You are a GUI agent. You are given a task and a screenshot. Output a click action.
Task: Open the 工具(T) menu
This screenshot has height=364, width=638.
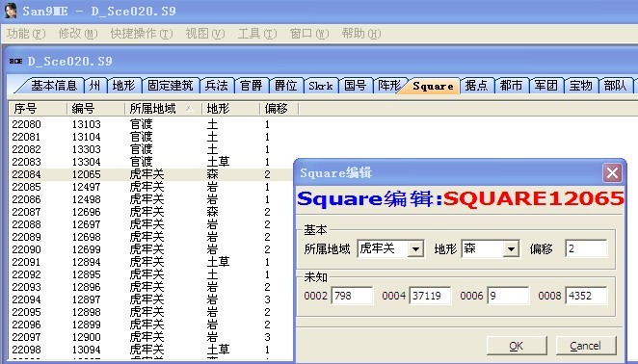click(x=257, y=34)
